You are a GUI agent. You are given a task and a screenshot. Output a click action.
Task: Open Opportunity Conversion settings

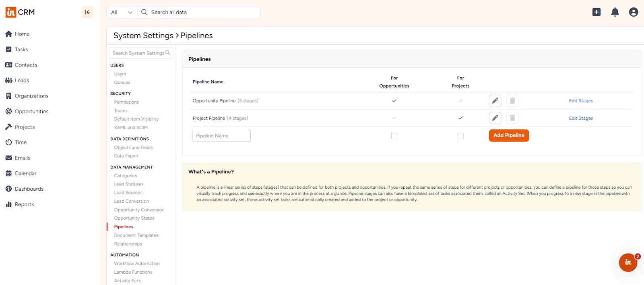click(x=139, y=210)
